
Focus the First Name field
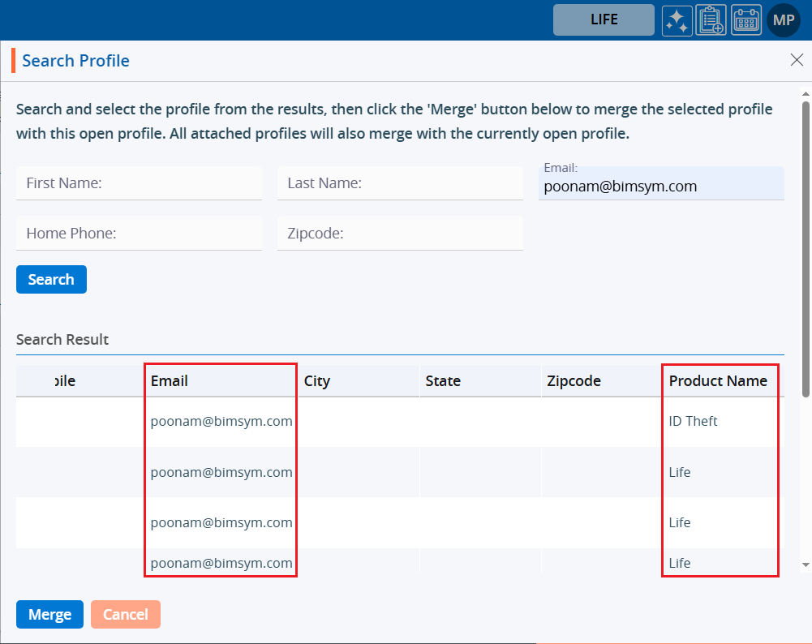pyautogui.click(x=139, y=184)
